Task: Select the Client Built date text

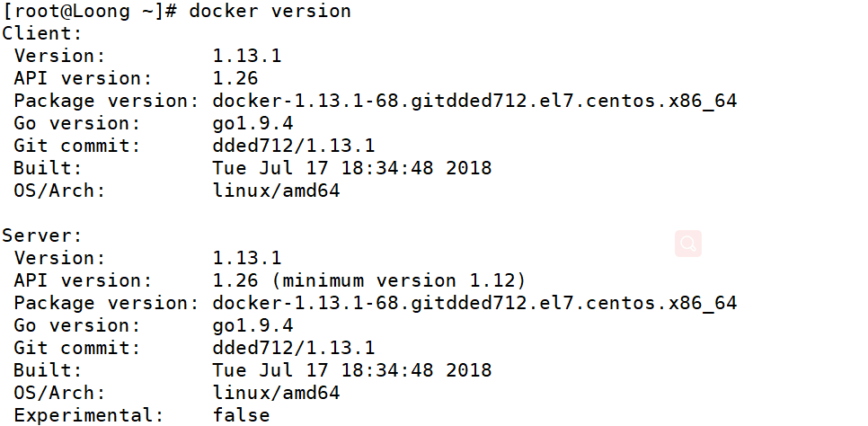Action: [x=351, y=168]
